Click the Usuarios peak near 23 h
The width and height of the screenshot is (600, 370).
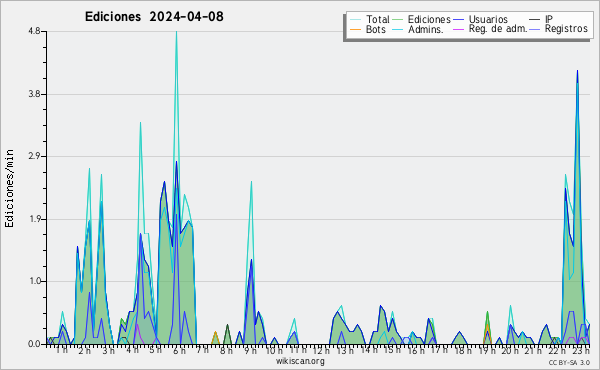click(577, 72)
